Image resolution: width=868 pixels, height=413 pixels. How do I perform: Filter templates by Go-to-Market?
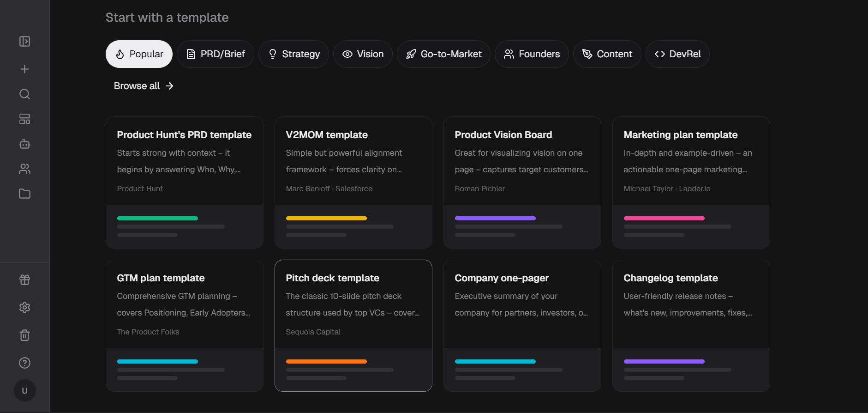pos(443,54)
